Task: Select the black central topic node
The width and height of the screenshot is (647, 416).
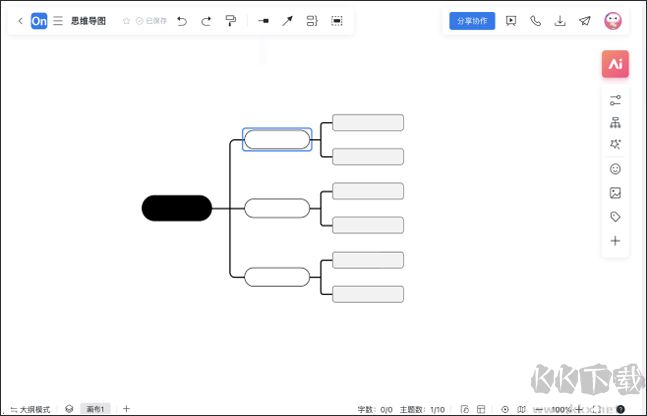Action: [177, 208]
